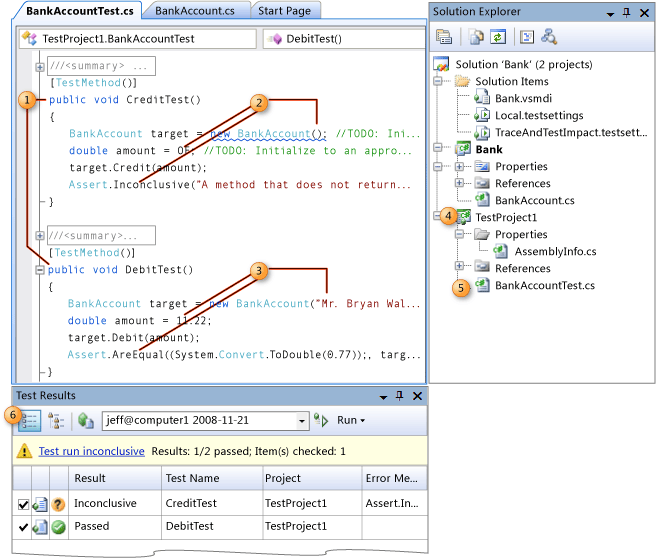656x558 pixels.
Task: Select the DebitTest test name cell
Action: (x=211, y=526)
